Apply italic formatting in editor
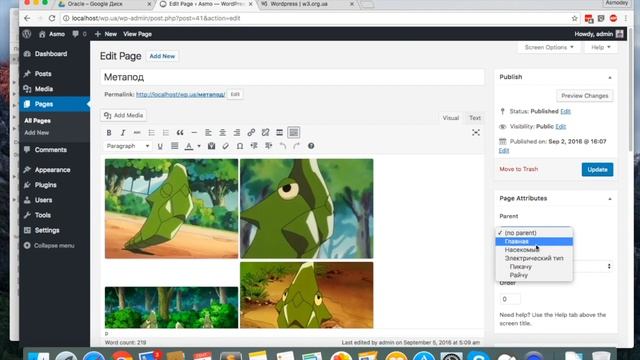Image resolution: width=640 pixels, height=360 pixels. [x=123, y=133]
